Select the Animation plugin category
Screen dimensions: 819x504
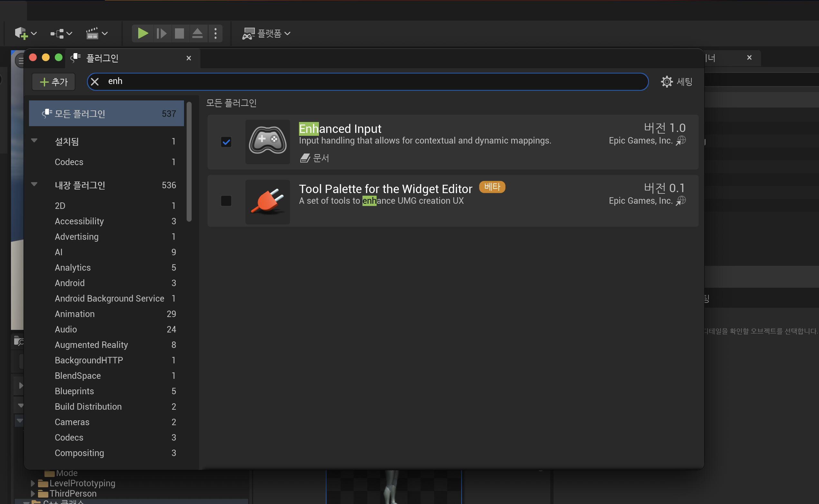coord(75,314)
